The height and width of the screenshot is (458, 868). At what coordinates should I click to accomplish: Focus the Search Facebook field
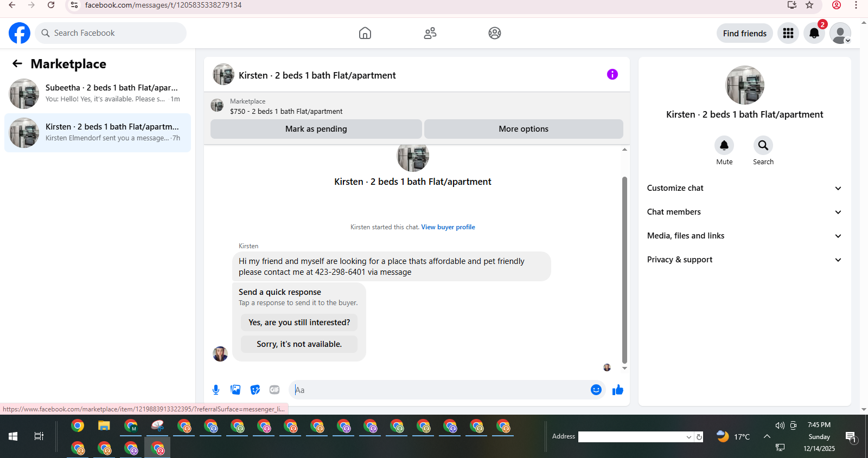point(111,33)
